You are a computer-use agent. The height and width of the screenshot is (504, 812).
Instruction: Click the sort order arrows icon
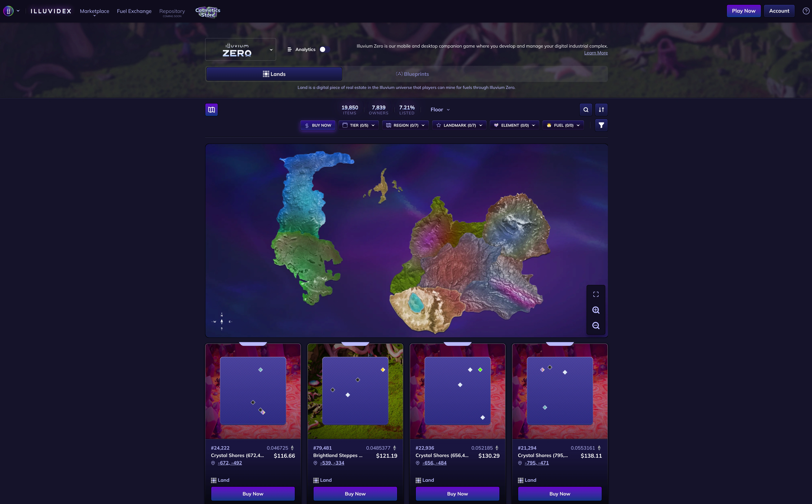click(601, 110)
